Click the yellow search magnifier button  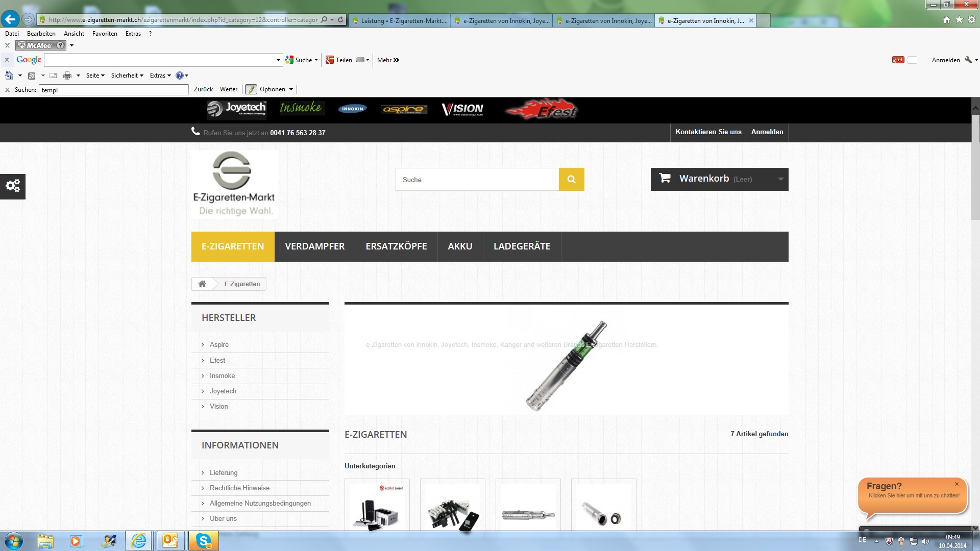click(571, 180)
